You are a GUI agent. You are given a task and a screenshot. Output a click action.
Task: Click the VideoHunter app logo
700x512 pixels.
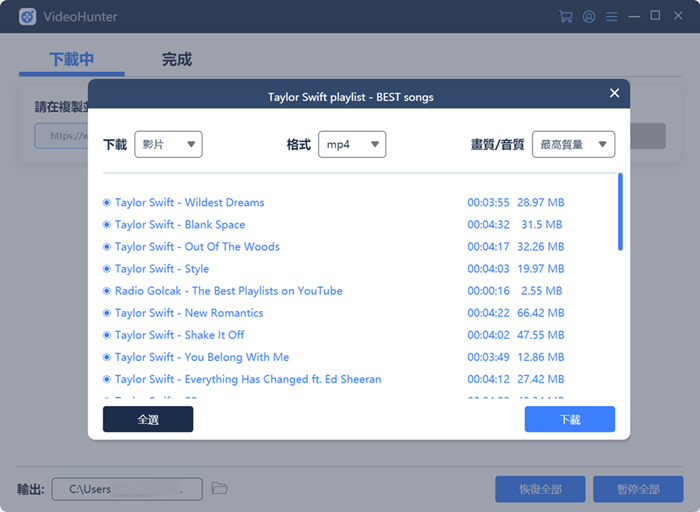(x=28, y=17)
